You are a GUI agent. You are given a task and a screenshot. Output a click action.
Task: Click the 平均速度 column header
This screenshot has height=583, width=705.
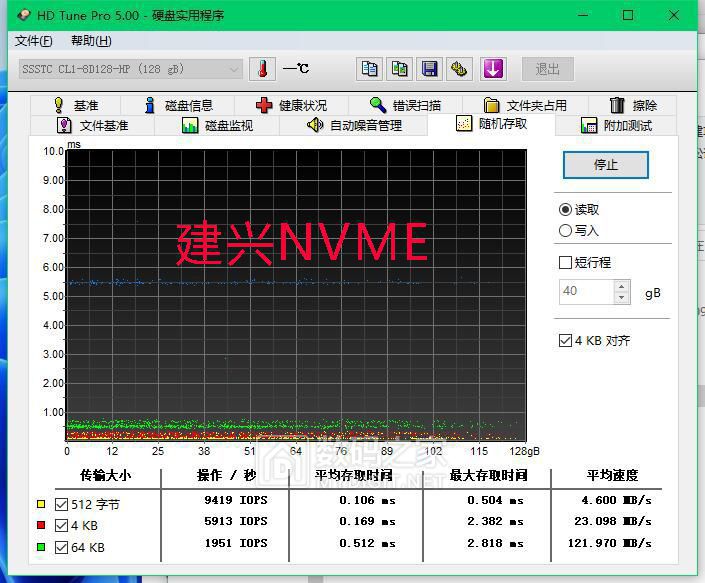click(612, 475)
